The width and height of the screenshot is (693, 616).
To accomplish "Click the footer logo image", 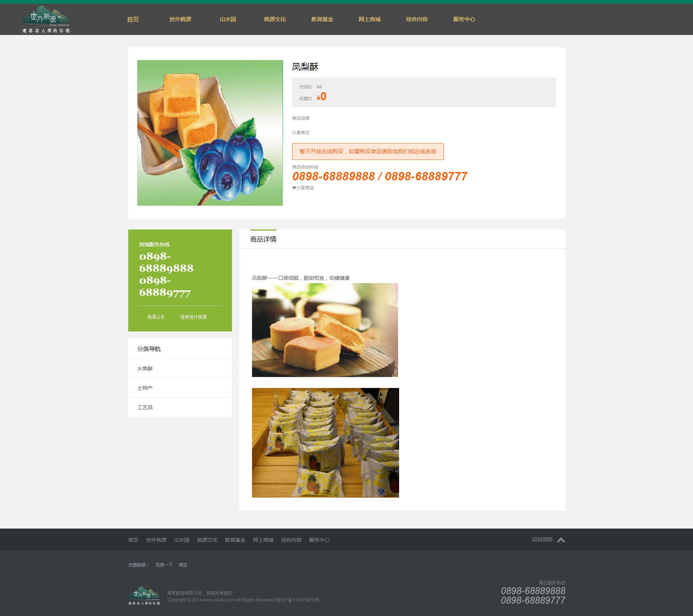I will 144,596.
